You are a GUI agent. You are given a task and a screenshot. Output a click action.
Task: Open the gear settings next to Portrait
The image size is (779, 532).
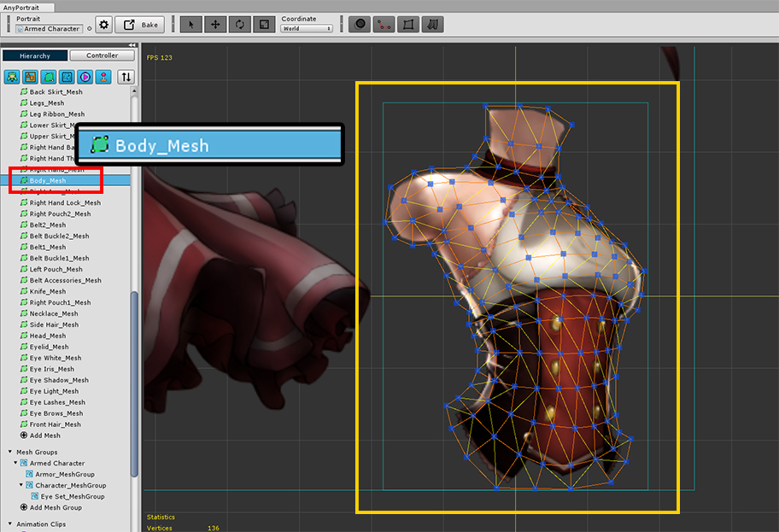coord(104,25)
